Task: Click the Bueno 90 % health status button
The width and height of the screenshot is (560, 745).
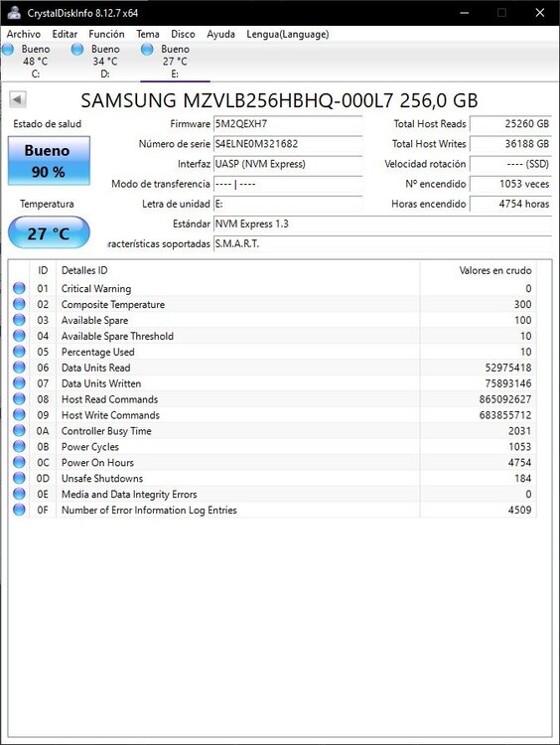Action: (x=49, y=161)
